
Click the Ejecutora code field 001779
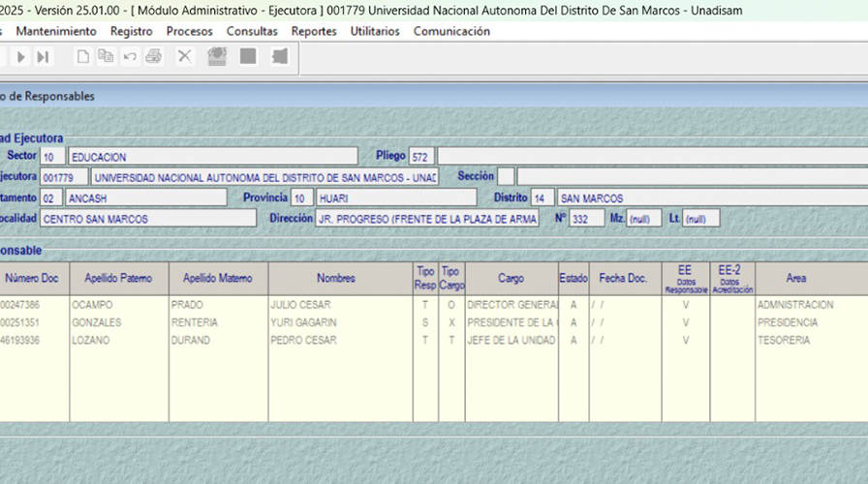(x=64, y=177)
